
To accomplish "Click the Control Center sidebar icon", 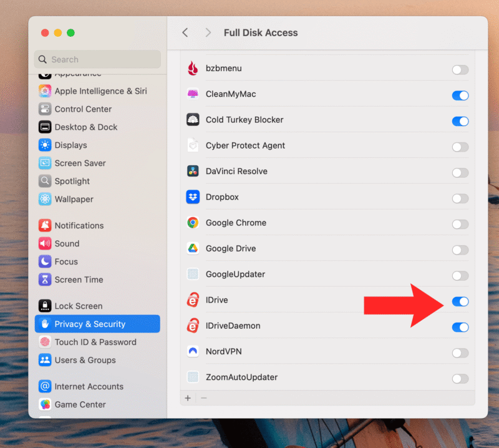I will point(45,109).
